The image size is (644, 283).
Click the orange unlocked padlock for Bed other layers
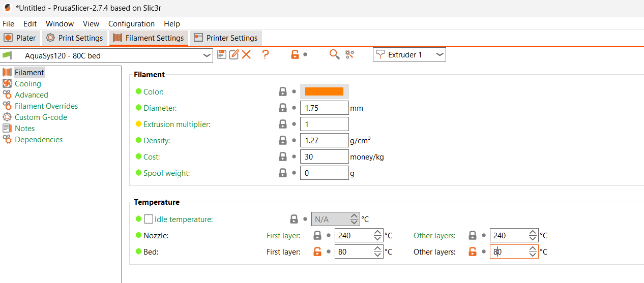click(473, 251)
